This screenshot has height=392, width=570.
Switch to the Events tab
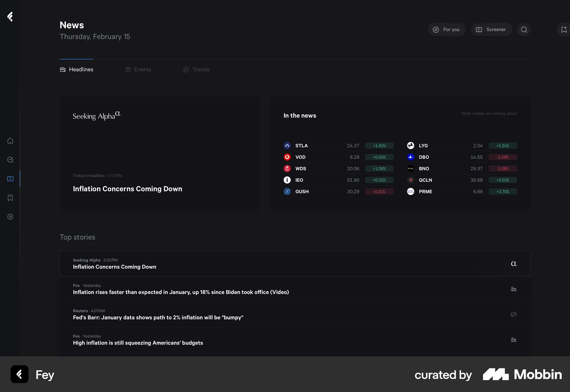138,69
